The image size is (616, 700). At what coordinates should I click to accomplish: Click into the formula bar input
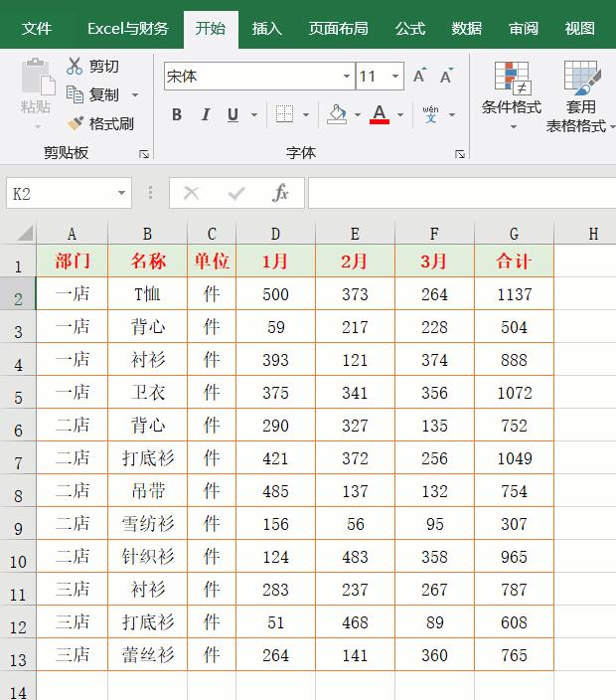[462, 193]
